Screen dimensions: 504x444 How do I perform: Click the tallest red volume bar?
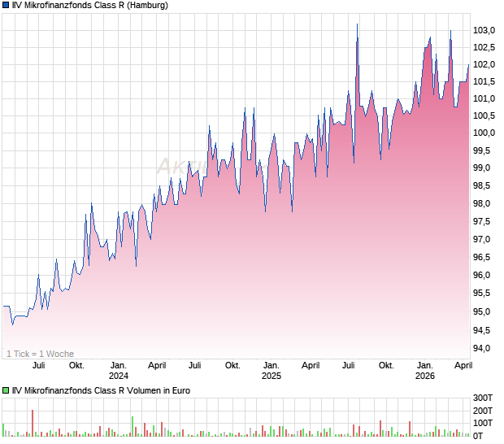[33, 423]
